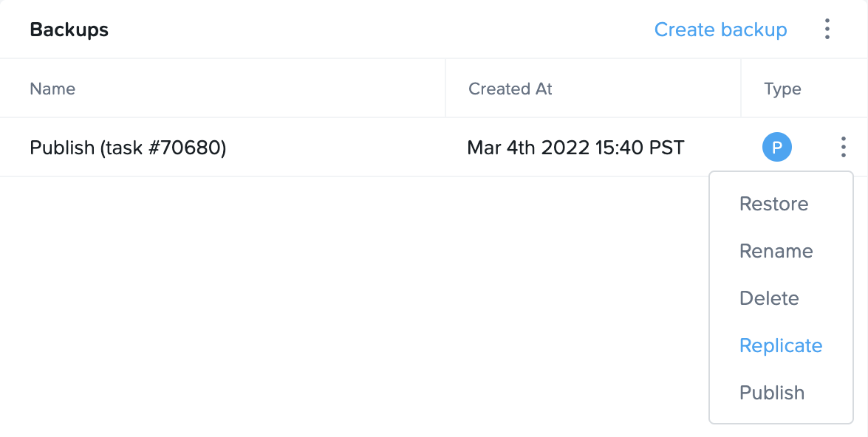Select the Publish (task #70680) backup name

point(129,147)
